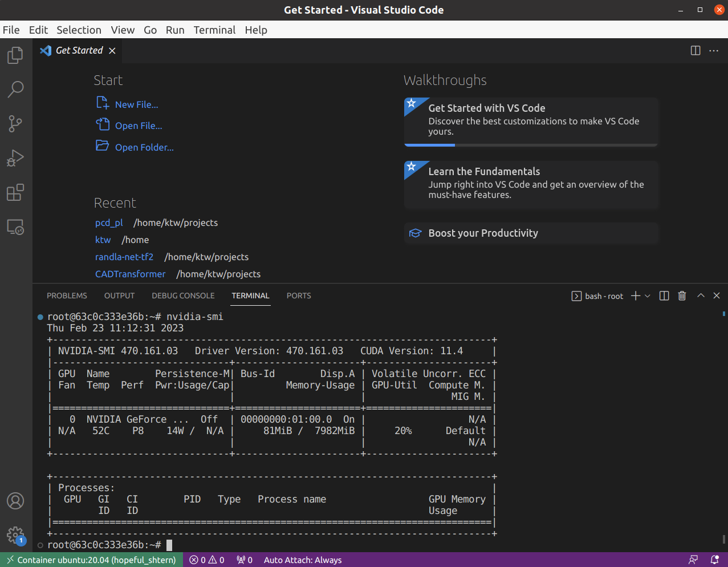Open recent project pcd_pl

tap(109, 222)
